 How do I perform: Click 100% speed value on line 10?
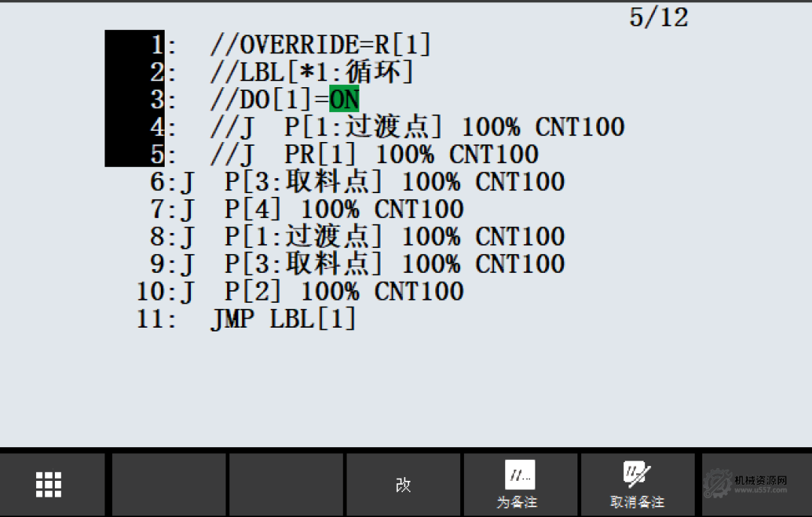pyautogui.click(x=330, y=292)
